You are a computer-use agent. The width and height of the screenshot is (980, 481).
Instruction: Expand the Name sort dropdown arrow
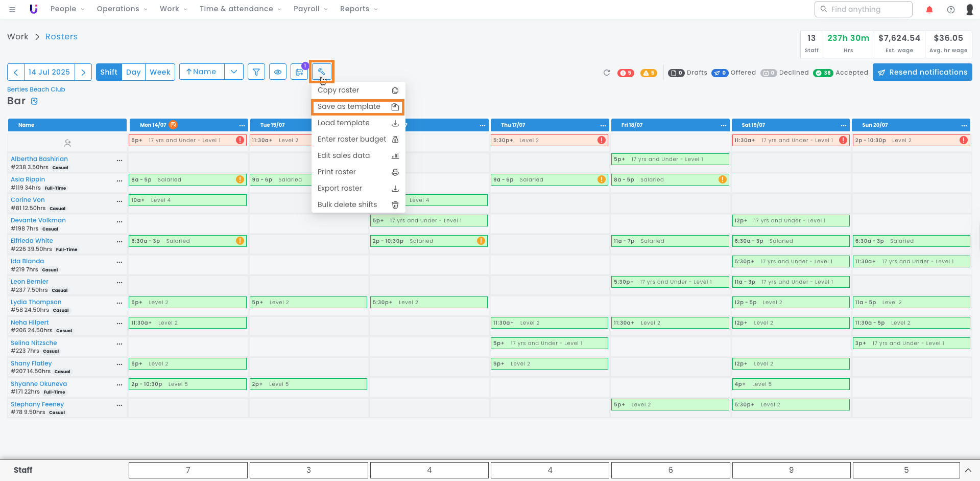pos(234,72)
